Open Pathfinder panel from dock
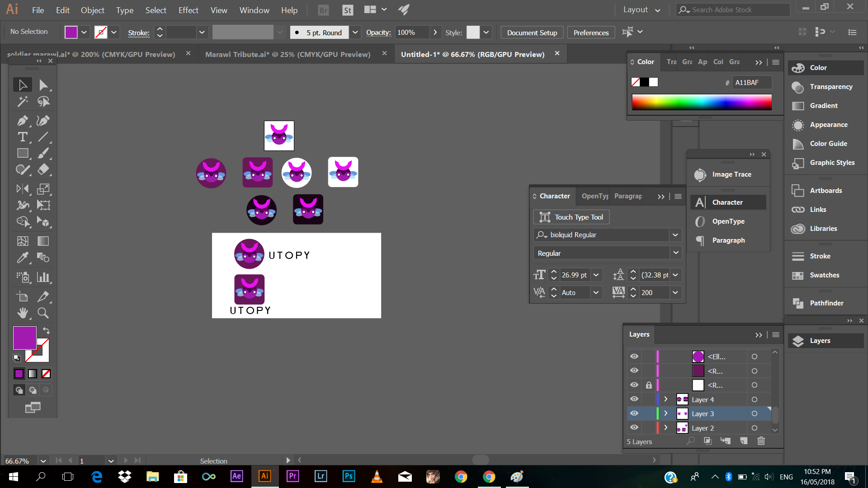This screenshot has width=868, height=488. (826, 303)
